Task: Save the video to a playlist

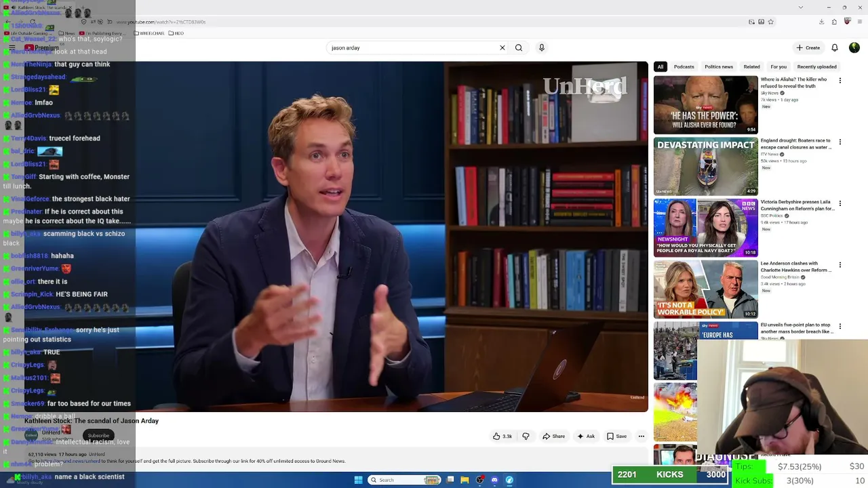Action: 616,436
